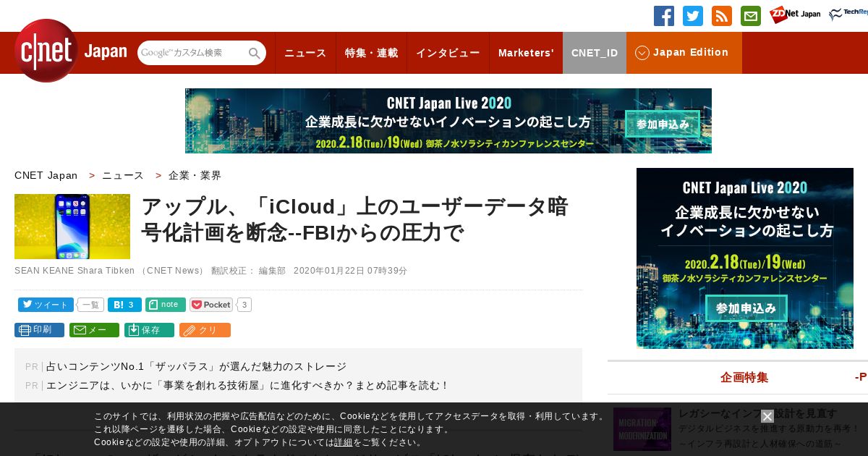Go to CNET Japan home logo
This screenshot has height=456, width=868.
click(71, 51)
